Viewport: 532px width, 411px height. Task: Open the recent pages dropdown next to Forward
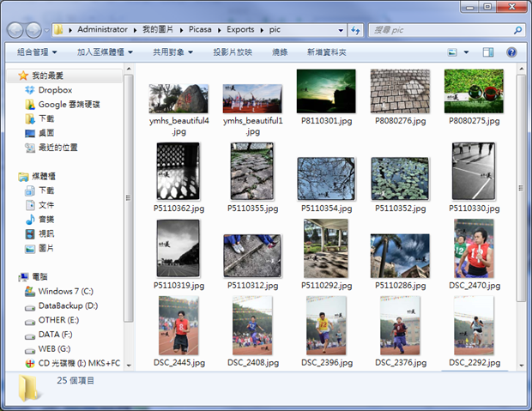tap(46, 31)
